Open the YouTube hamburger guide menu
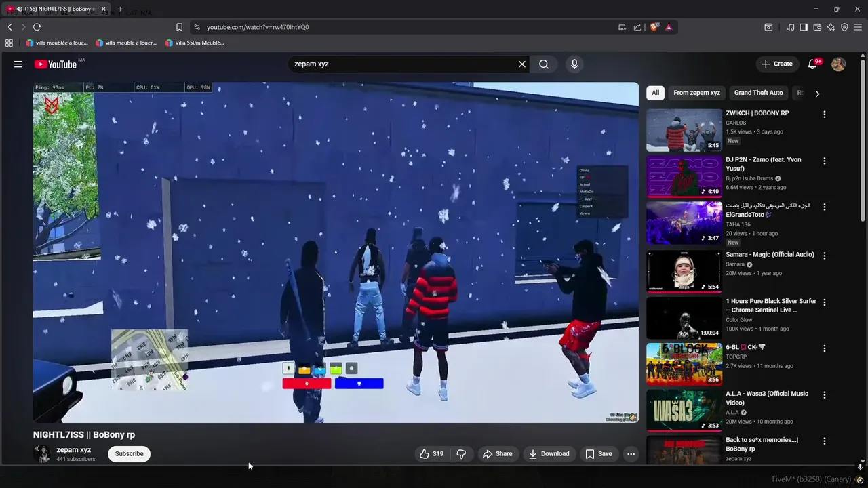This screenshot has width=868, height=488. point(18,64)
